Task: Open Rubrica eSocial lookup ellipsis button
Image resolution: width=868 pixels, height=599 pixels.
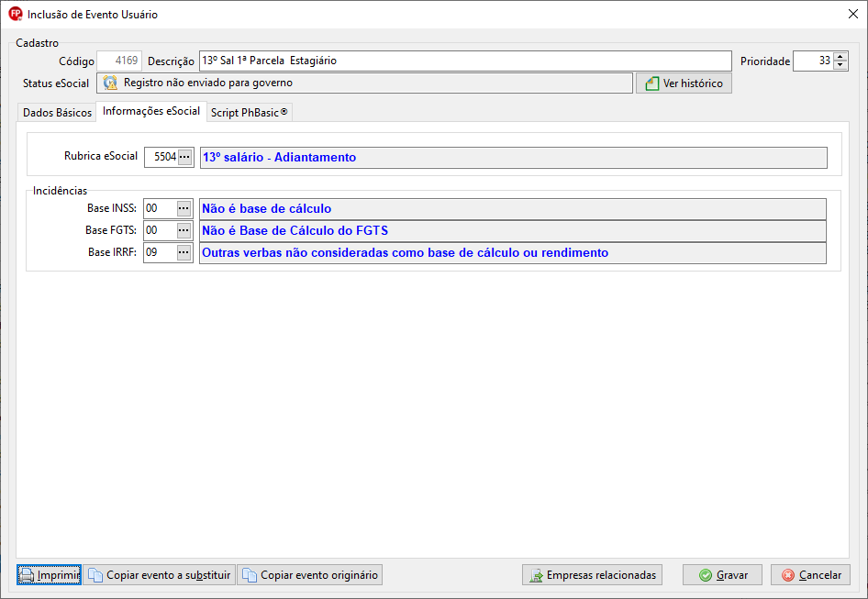Action: 185,157
